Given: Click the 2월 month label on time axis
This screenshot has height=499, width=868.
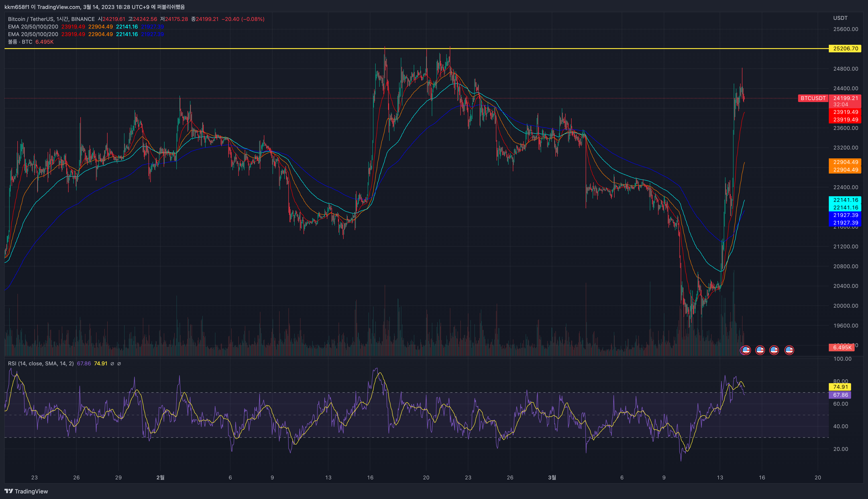Looking at the screenshot, I should 160,477.
